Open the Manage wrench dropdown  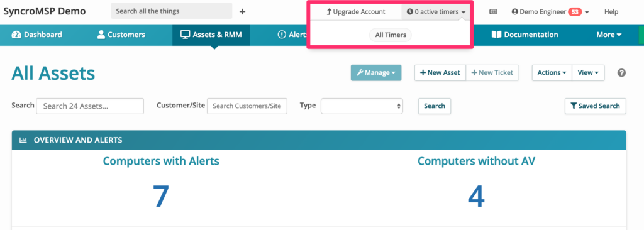point(376,73)
